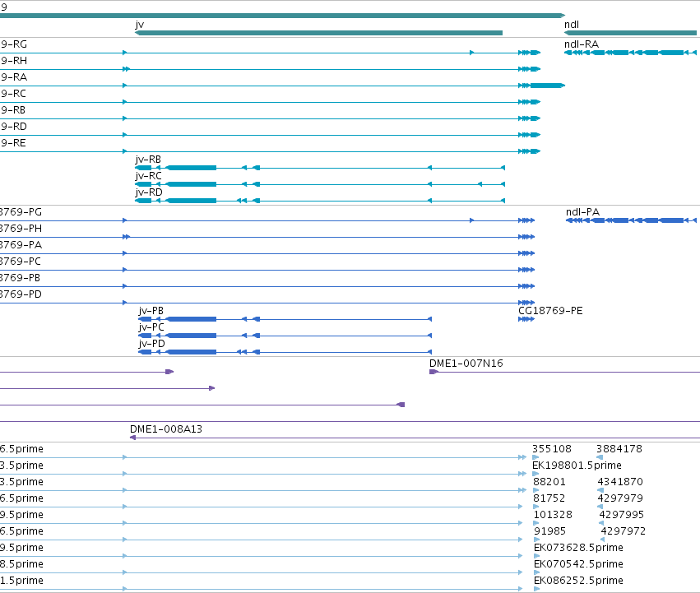Screen dimensions: 700x593
Task: Click EST label 4341870
Action: [x=620, y=482]
